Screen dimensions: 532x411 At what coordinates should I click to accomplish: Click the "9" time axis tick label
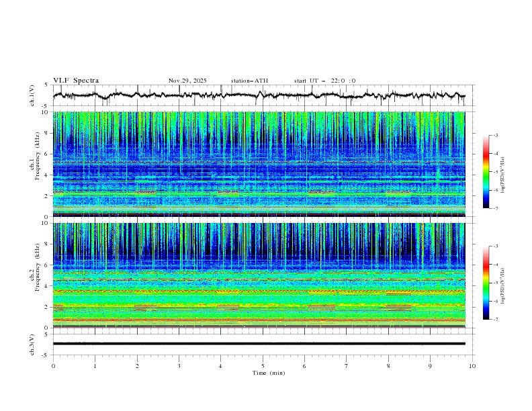point(430,366)
